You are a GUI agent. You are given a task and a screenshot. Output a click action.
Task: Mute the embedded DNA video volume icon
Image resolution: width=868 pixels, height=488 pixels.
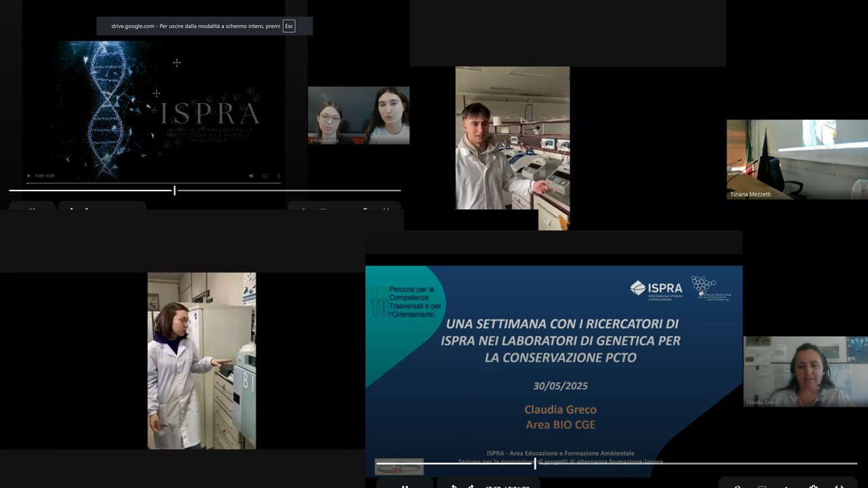point(251,176)
